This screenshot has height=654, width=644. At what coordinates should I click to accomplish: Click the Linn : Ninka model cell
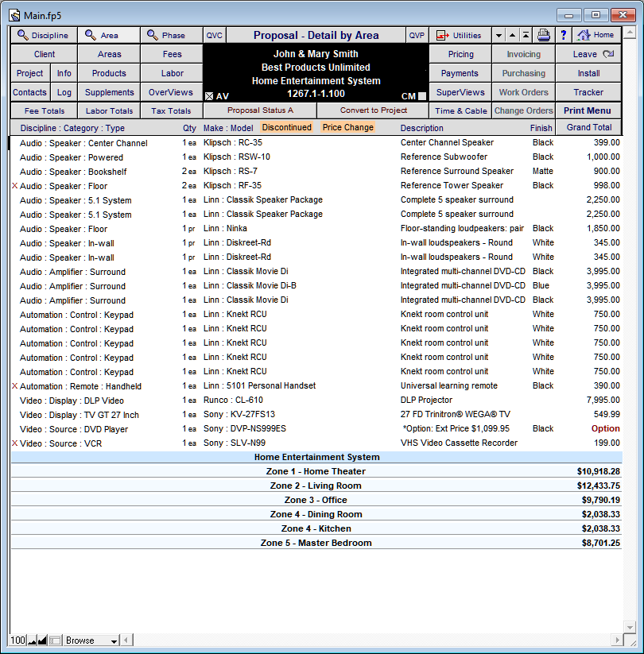tap(225, 229)
